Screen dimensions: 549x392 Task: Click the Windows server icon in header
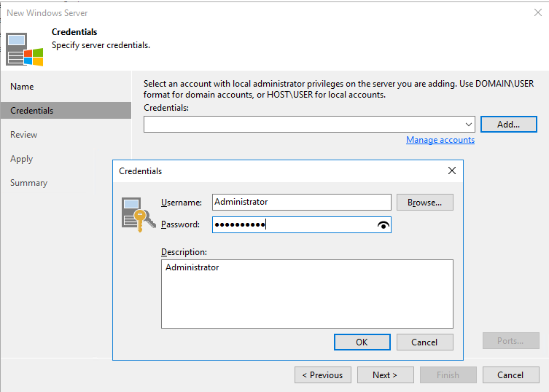pyautogui.click(x=24, y=49)
